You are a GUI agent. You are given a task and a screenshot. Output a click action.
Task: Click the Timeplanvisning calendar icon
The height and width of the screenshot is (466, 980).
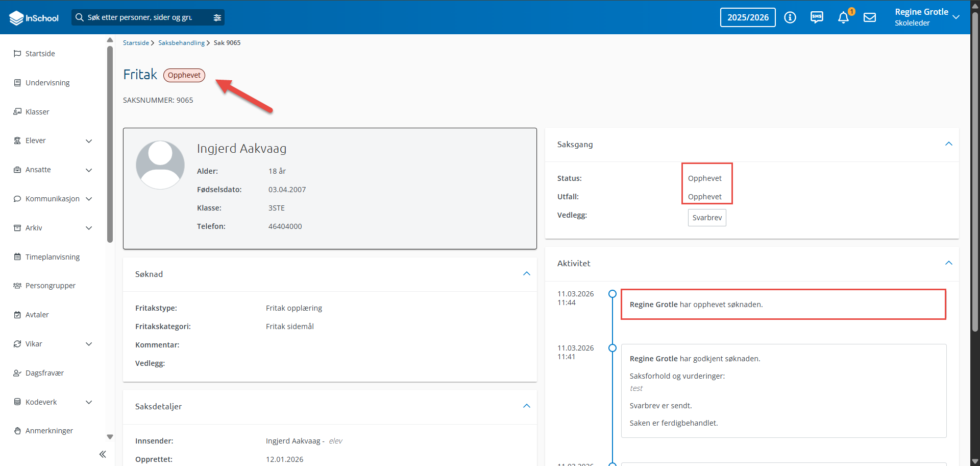point(17,257)
